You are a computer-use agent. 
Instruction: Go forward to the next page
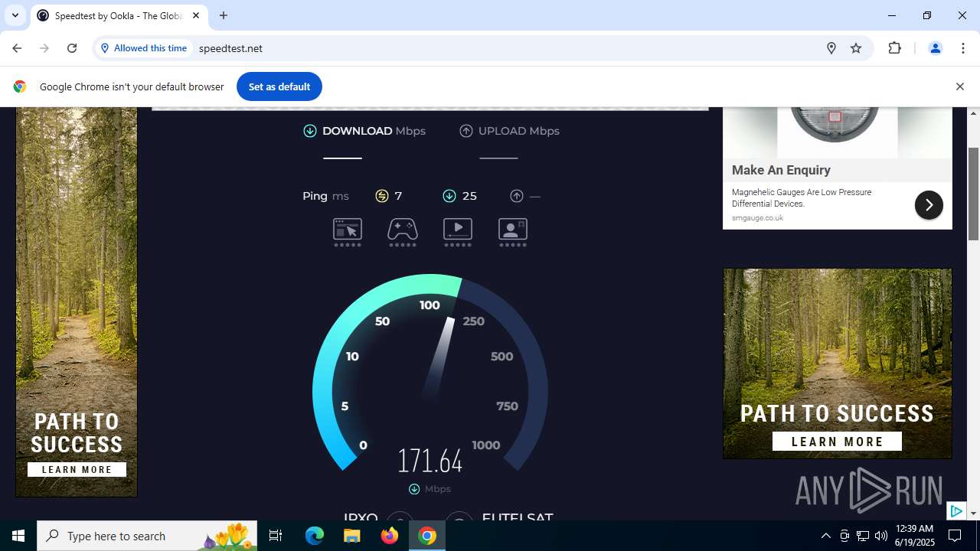[44, 48]
